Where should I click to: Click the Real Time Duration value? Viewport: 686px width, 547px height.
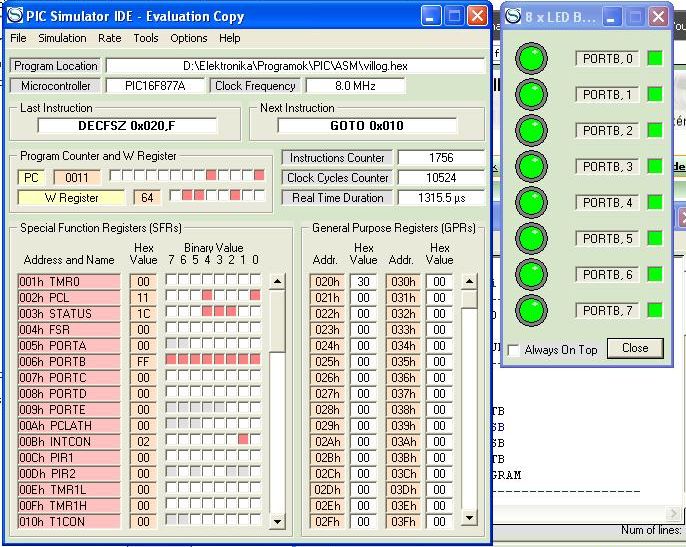pyautogui.click(x=441, y=198)
